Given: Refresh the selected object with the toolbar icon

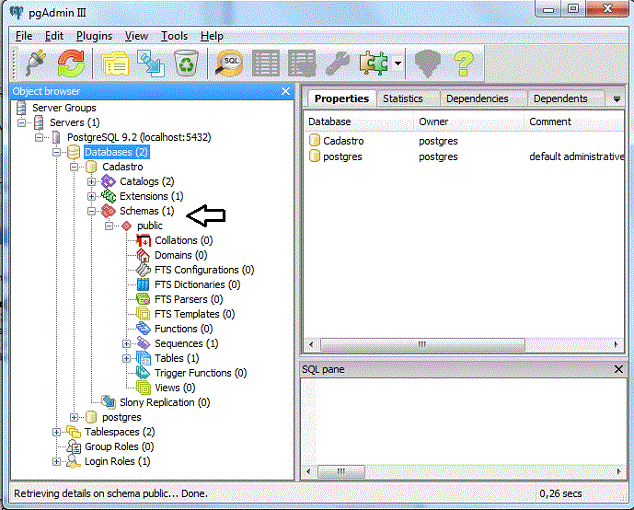Looking at the screenshot, I should [71, 63].
